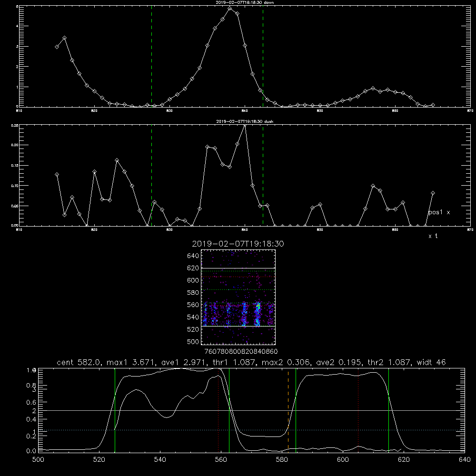Click the heatmap title '2019-02-07T19:18:30'
The width and height of the screenshot is (476, 476).
[x=238, y=244]
